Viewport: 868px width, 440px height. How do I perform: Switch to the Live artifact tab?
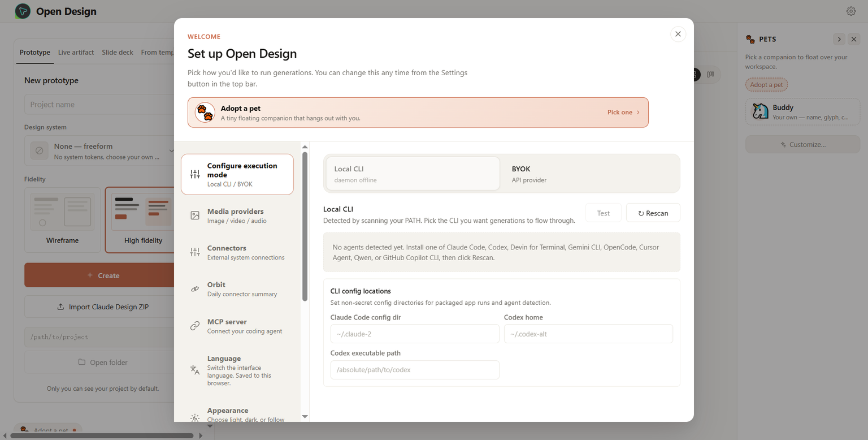[76, 52]
